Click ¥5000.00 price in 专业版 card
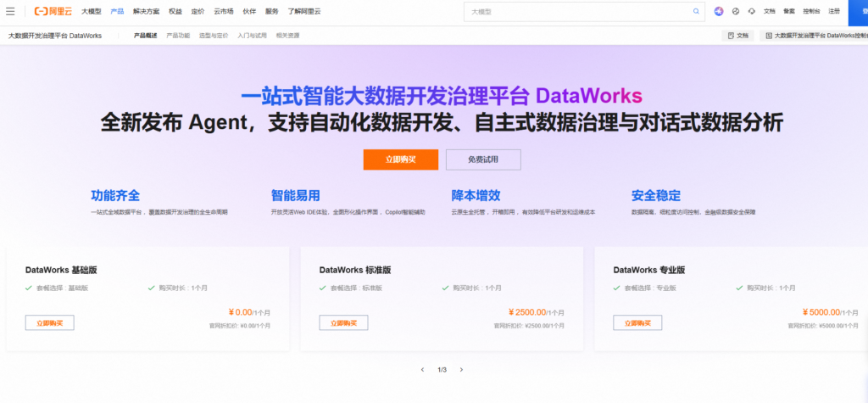 tap(821, 312)
